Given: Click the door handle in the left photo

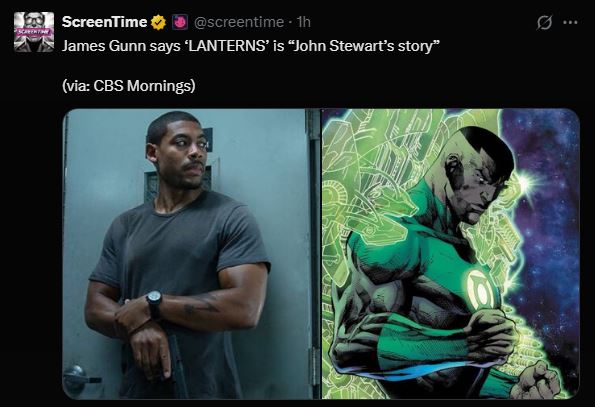Looking at the screenshot, I should (80, 375).
